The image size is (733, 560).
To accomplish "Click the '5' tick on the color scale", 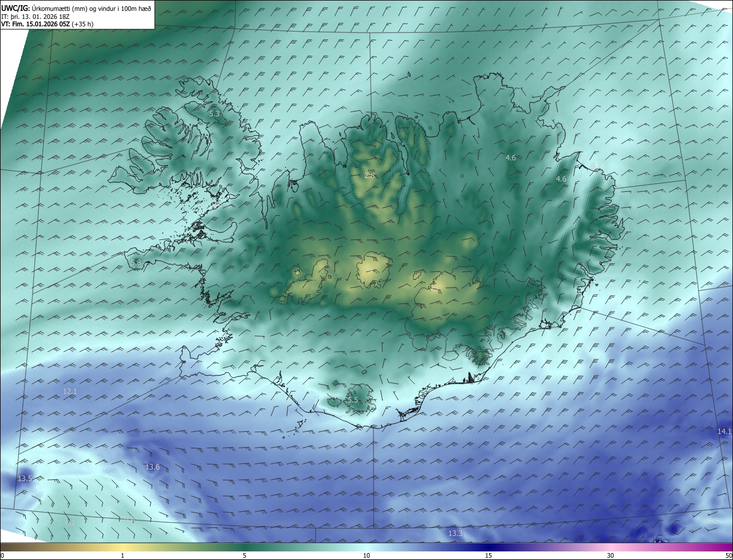I will point(245,555).
